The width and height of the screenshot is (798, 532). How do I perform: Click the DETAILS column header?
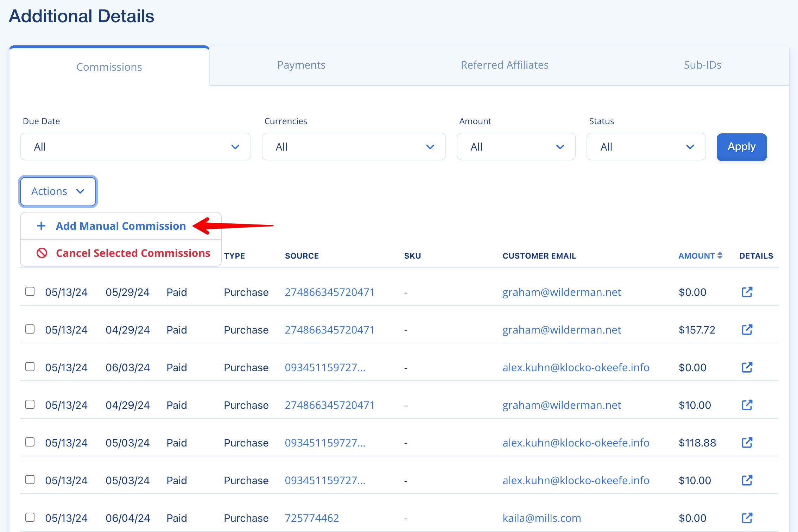(x=756, y=256)
